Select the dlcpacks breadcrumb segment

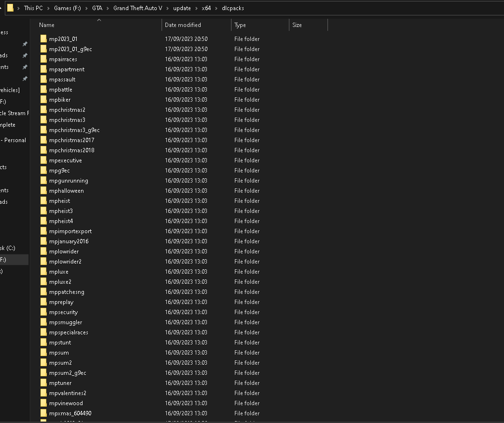[x=233, y=8]
